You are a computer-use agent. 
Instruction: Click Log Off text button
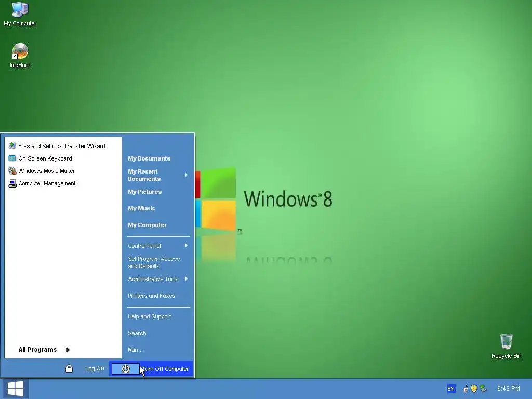pos(95,368)
